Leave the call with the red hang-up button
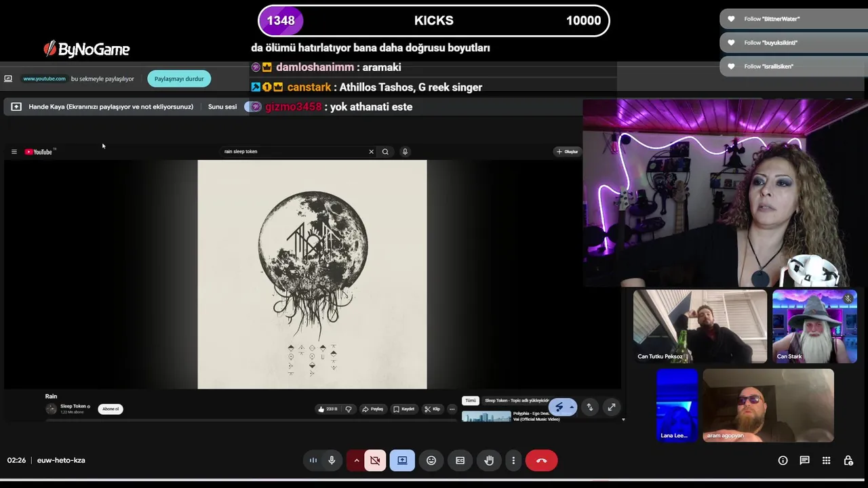 pyautogui.click(x=541, y=460)
